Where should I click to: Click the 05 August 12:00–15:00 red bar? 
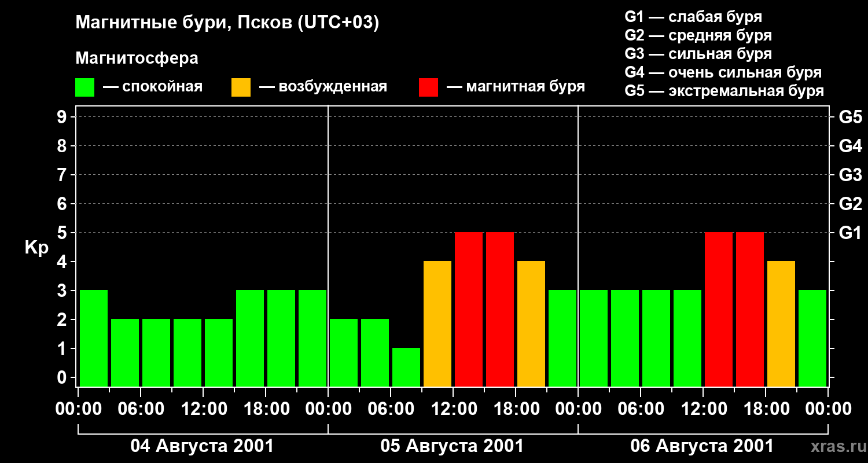click(x=469, y=309)
